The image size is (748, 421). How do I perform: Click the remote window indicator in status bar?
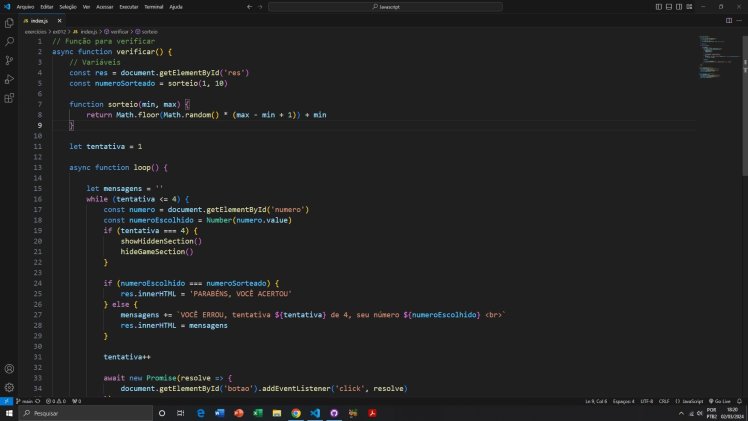point(6,401)
